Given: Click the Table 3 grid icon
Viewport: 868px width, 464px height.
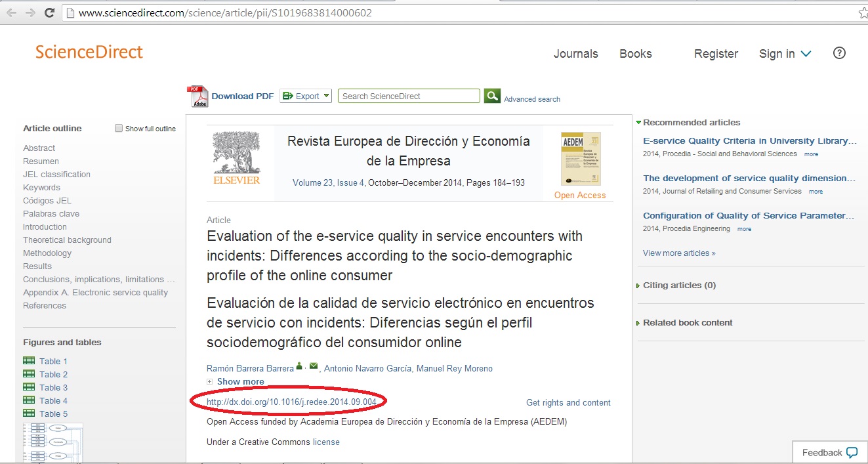Looking at the screenshot, I should click(x=29, y=387).
